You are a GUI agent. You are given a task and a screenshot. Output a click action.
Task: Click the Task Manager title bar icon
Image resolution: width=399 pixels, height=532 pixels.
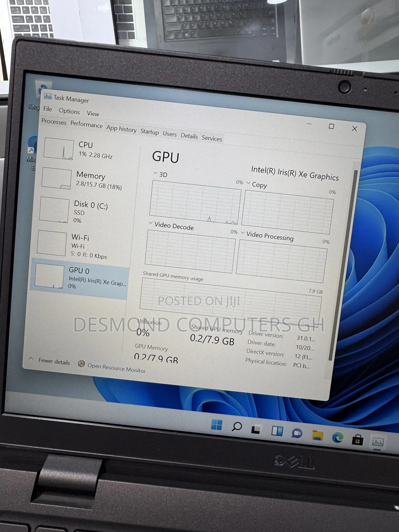[x=48, y=96]
